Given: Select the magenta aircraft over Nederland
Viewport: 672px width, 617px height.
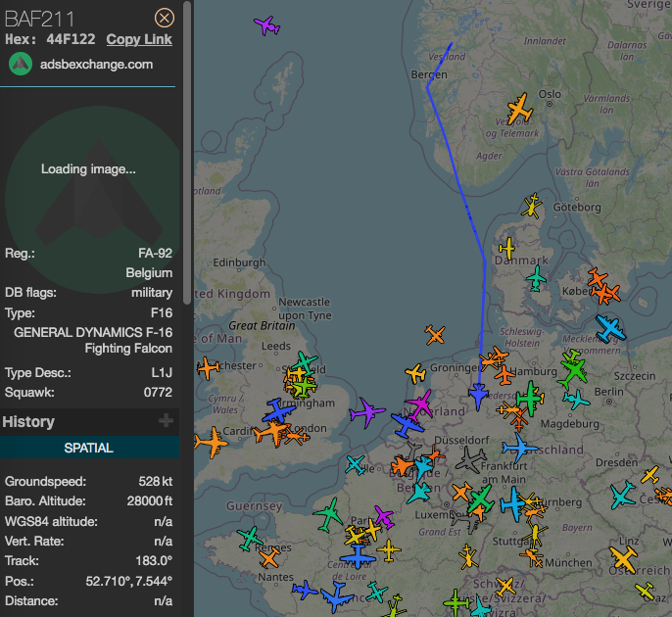Looking at the screenshot, I should [420, 403].
